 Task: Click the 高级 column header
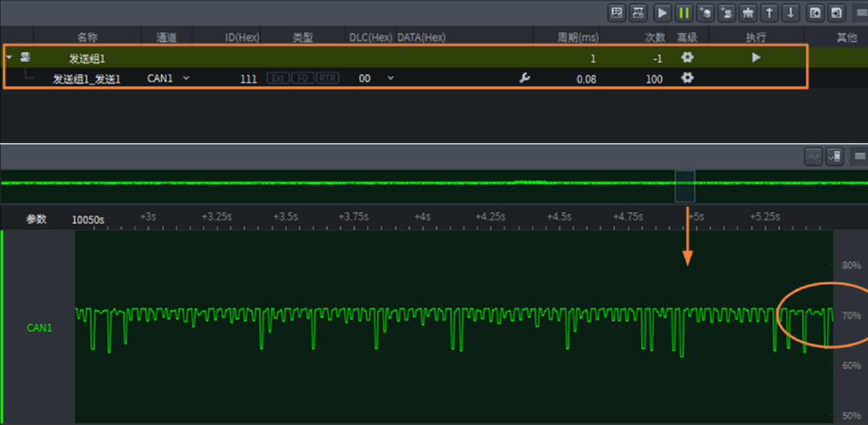(687, 37)
